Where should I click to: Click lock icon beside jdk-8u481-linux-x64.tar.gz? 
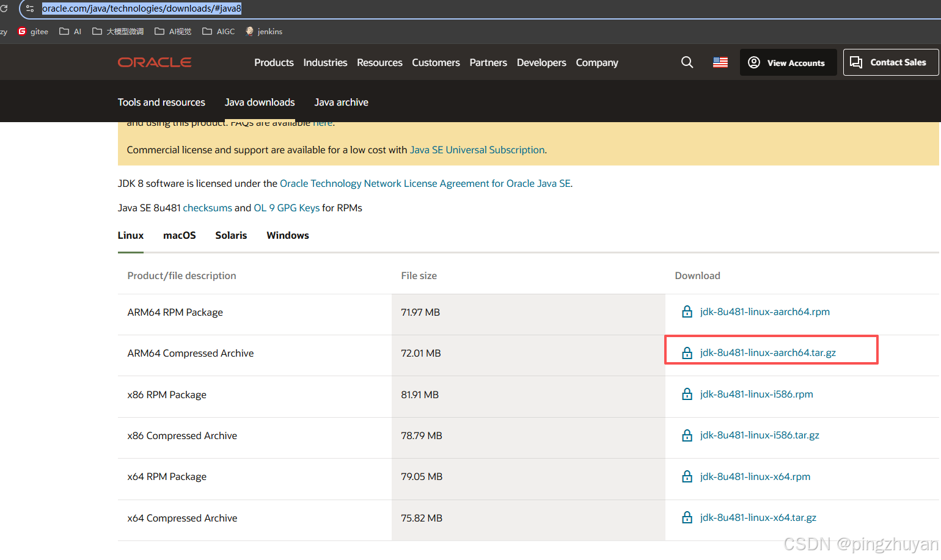click(x=687, y=517)
